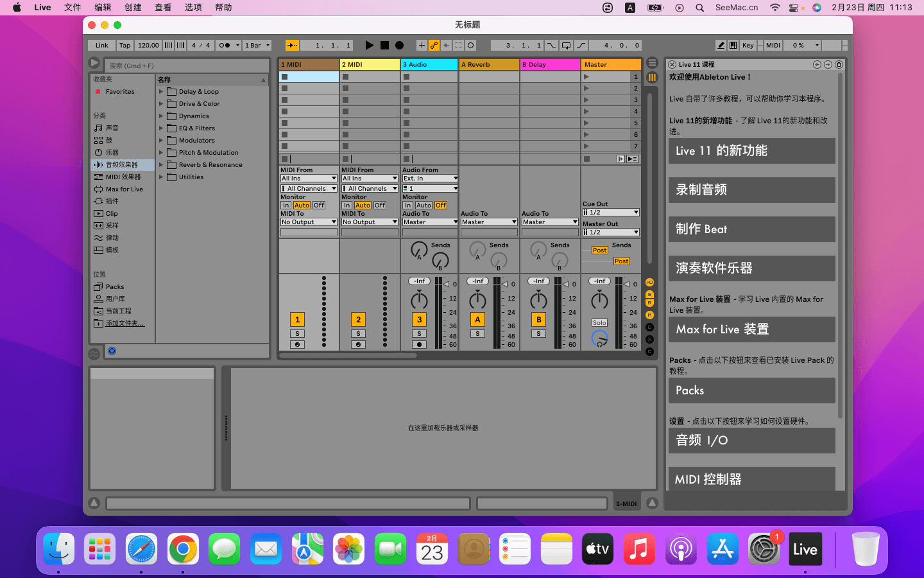The width and height of the screenshot is (924, 578).
Task: Select Session View selector icon
Action: [x=652, y=77]
